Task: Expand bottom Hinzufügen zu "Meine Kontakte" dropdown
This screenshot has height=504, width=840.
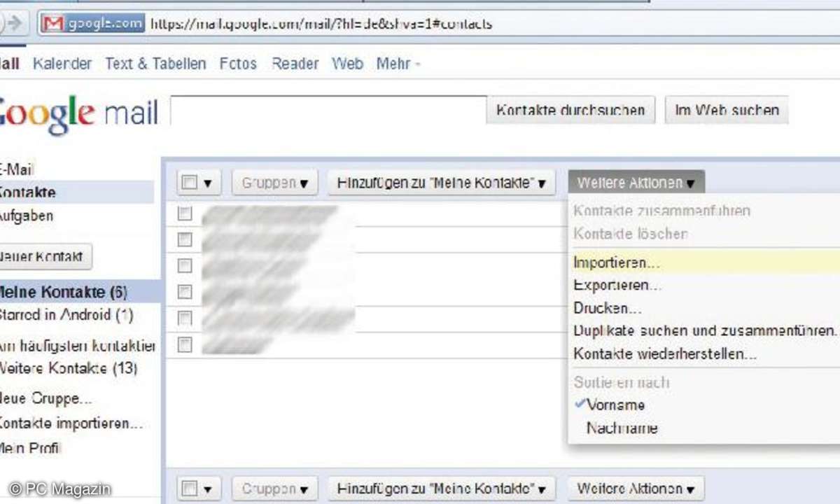Action: coord(442,489)
